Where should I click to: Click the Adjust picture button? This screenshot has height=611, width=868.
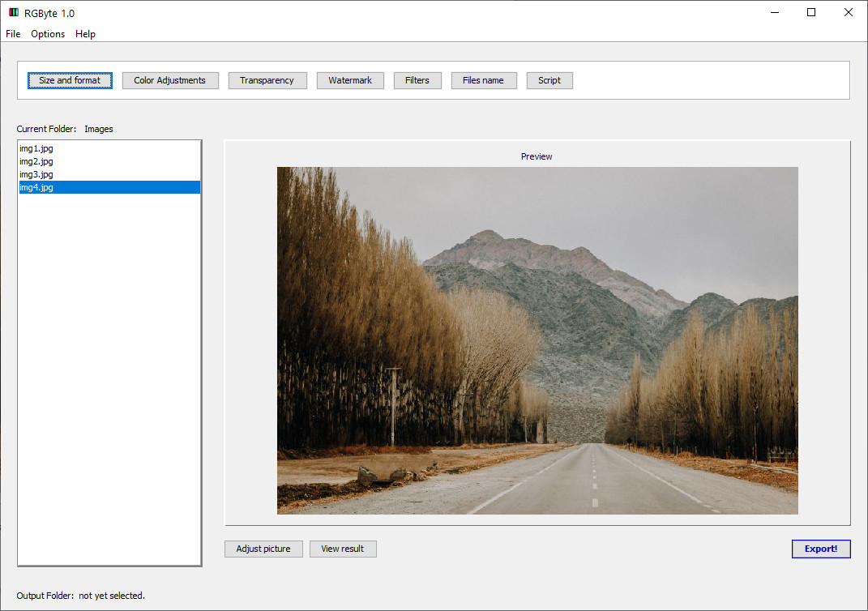click(x=263, y=549)
